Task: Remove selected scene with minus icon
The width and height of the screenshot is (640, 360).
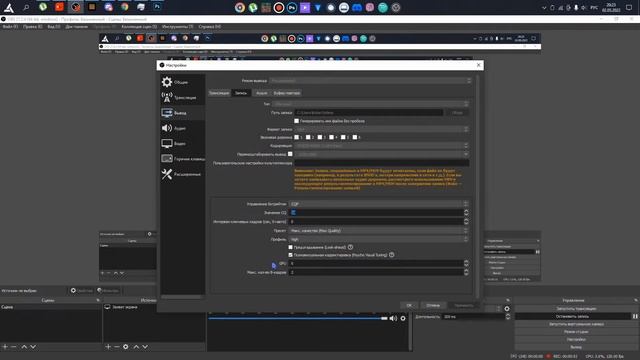Action: coord(13,347)
